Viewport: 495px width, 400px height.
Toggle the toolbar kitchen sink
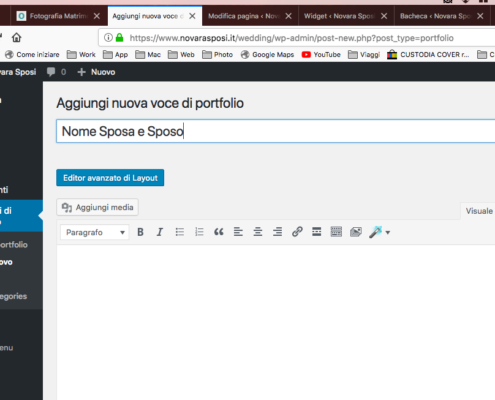tap(336, 232)
